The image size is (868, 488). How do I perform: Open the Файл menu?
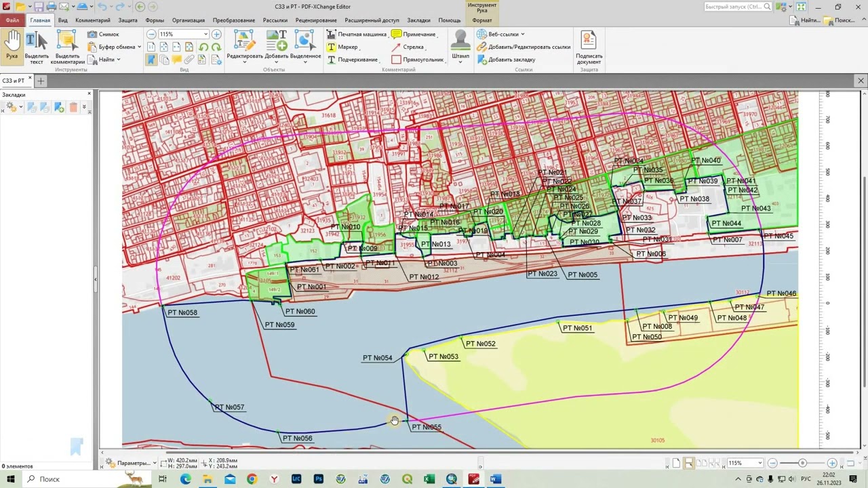point(12,20)
